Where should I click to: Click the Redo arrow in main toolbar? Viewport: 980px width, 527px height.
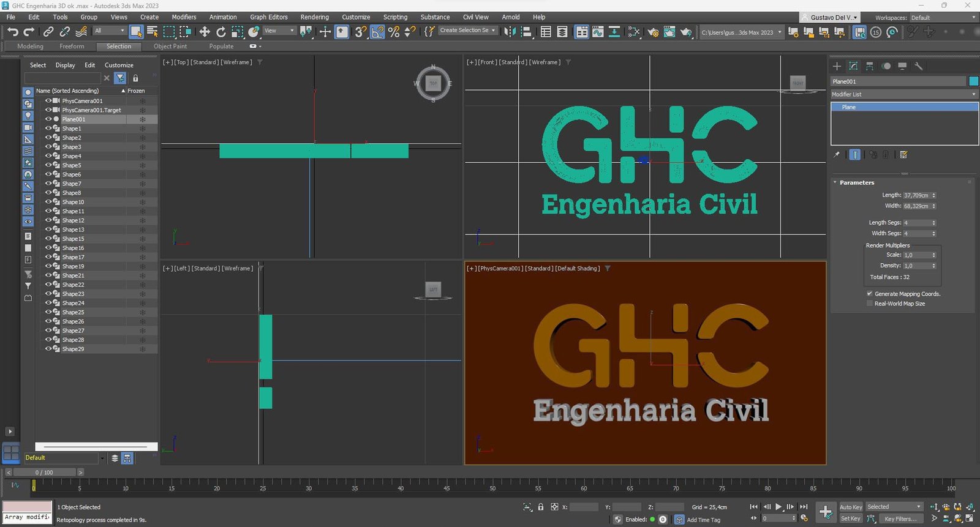click(x=29, y=32)
